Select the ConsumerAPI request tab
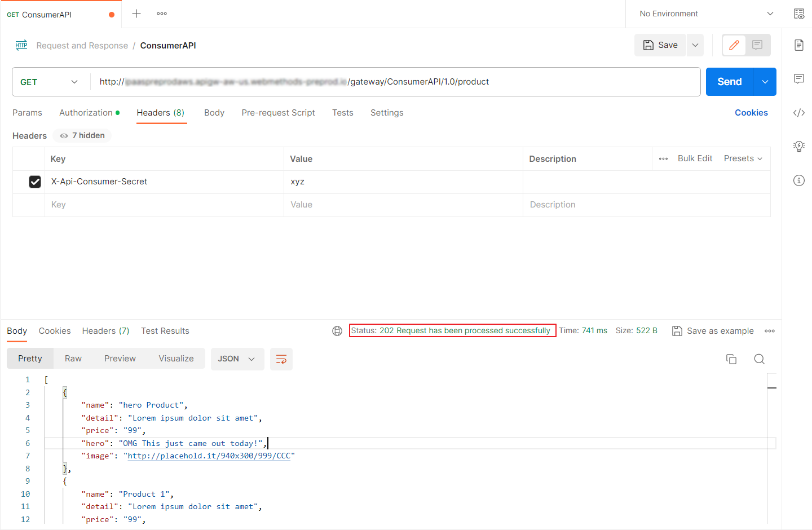 coord(61,15)
